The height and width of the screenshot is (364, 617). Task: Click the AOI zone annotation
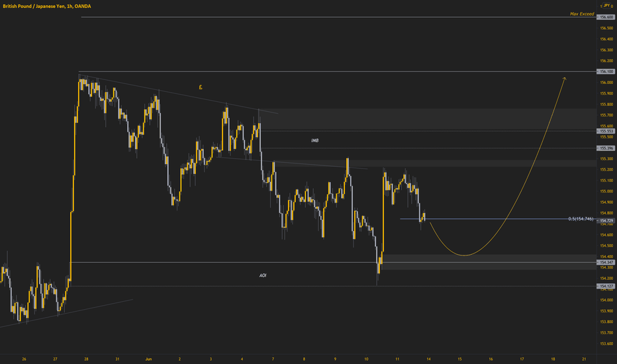point(263,275)
